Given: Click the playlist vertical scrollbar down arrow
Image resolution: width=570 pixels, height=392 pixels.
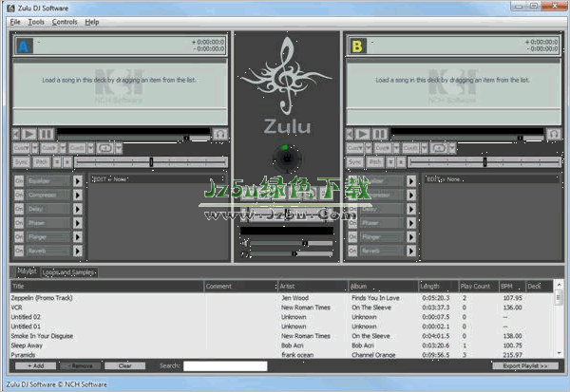Looking at the screenshot, I should pyautogui.click(x=559, y=353).
